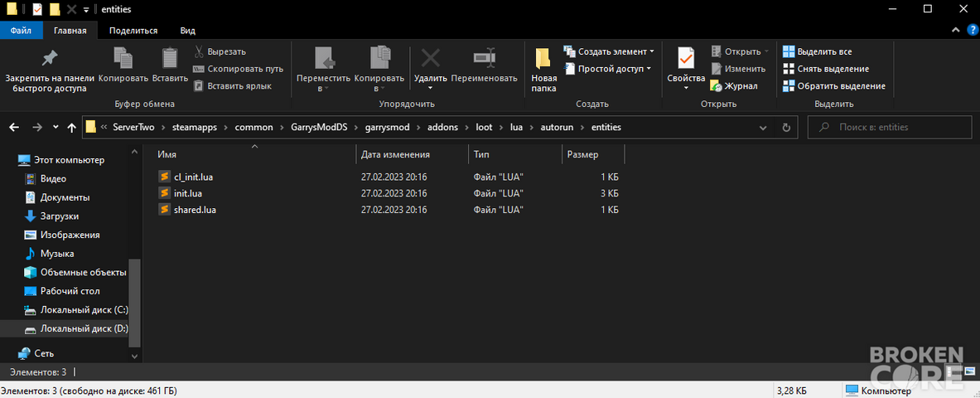Click the navigation pane scrollbar
Viewport: 980px width, 398px height.
coord(134,303)
